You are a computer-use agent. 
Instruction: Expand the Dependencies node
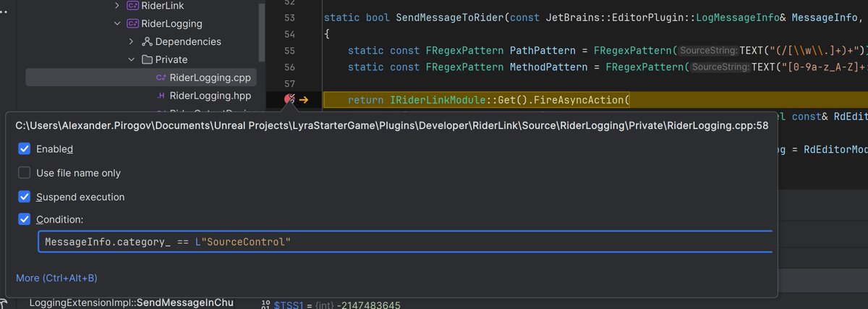tap(132, 41)
